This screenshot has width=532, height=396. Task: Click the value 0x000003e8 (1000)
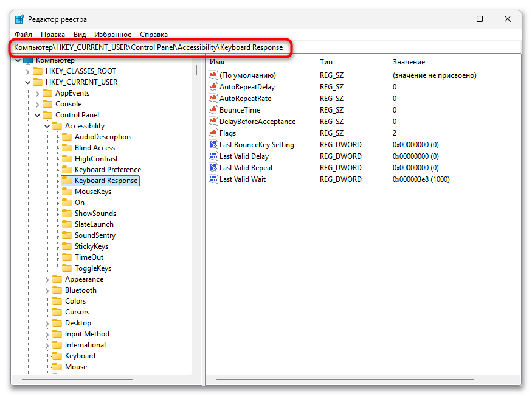421,179
